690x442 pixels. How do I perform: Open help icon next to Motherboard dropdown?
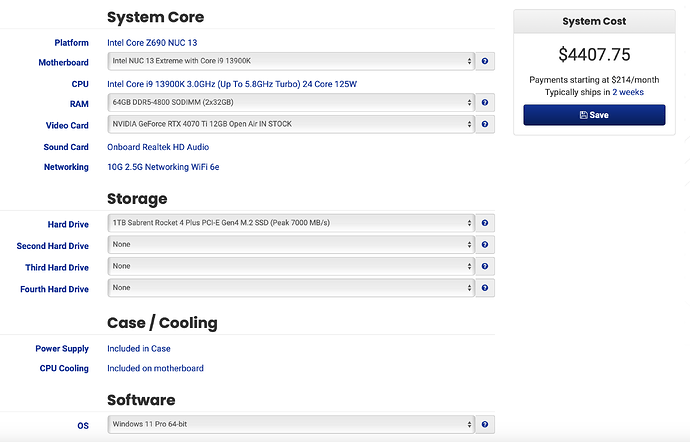click(485, 61)
